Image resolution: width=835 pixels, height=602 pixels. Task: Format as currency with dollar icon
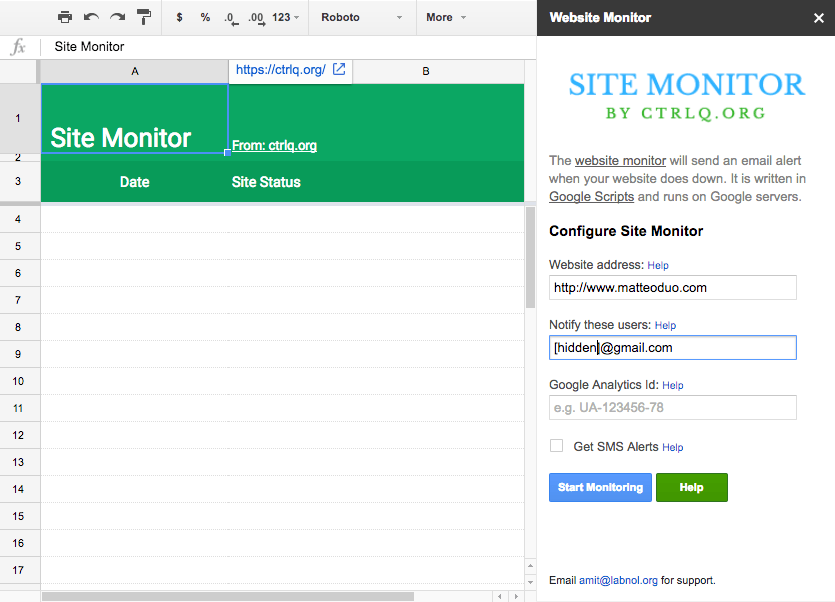[179, 17]
